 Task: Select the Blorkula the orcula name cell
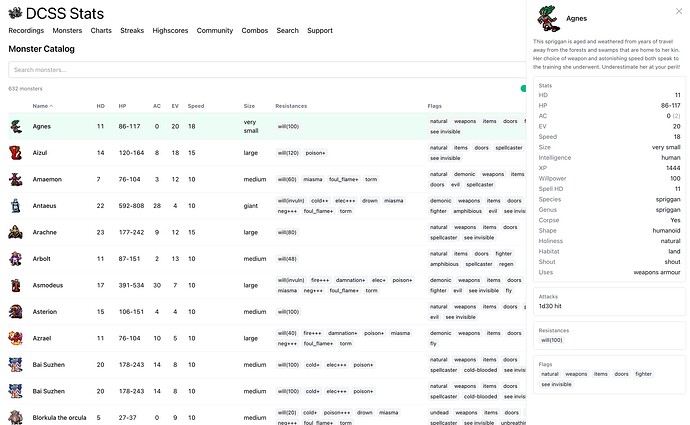tap(59, 418)
